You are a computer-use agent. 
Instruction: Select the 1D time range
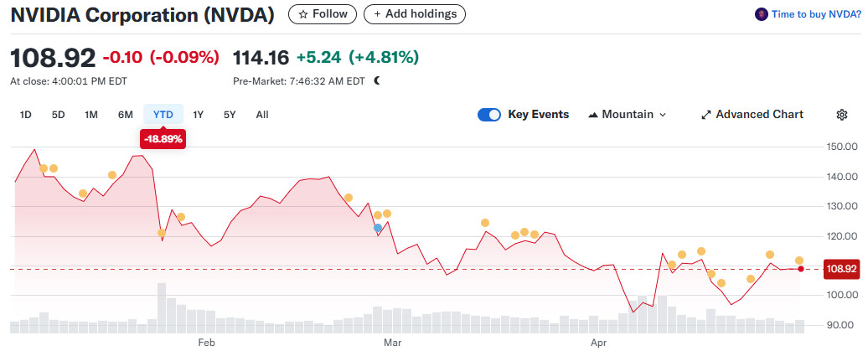pos(26,115)
